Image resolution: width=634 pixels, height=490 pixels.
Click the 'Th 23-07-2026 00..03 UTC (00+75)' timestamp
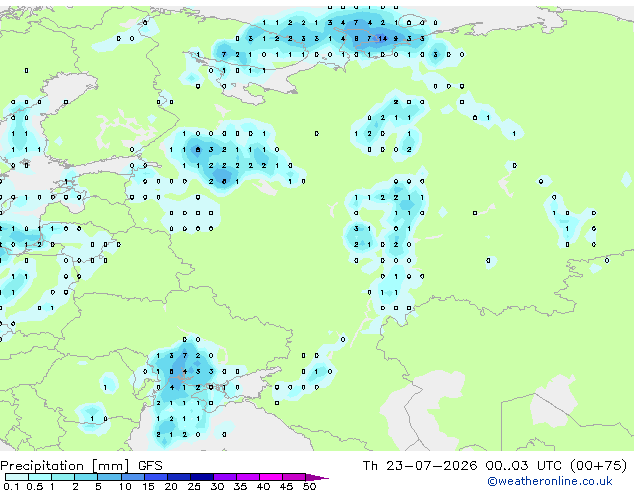495,466
